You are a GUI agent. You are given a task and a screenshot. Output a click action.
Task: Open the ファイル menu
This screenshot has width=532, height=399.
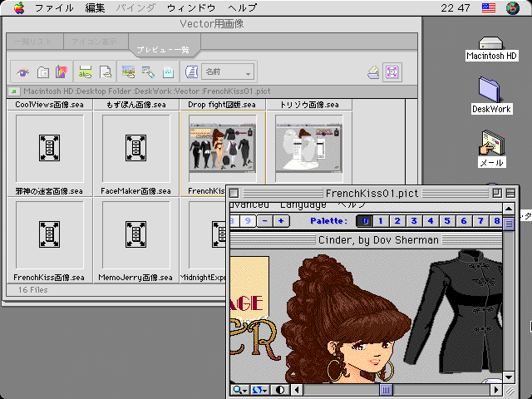(54, 7)
